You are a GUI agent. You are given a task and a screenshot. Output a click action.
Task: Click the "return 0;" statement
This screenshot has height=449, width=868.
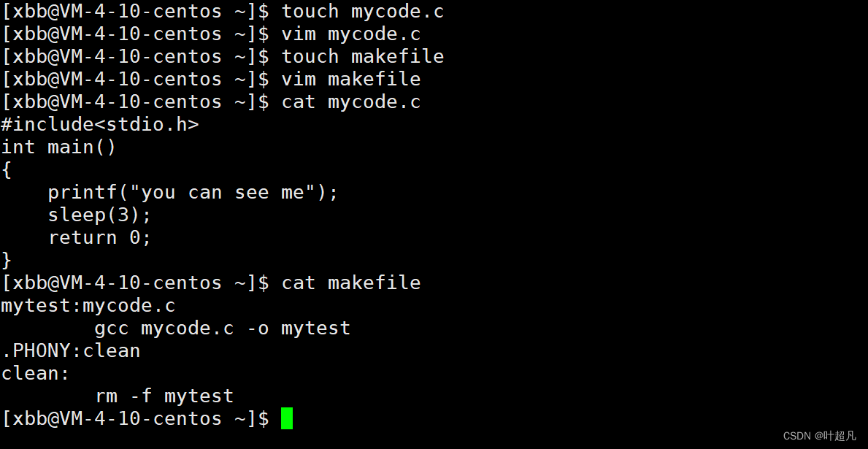pyautogui.click(x=99, y=238)
